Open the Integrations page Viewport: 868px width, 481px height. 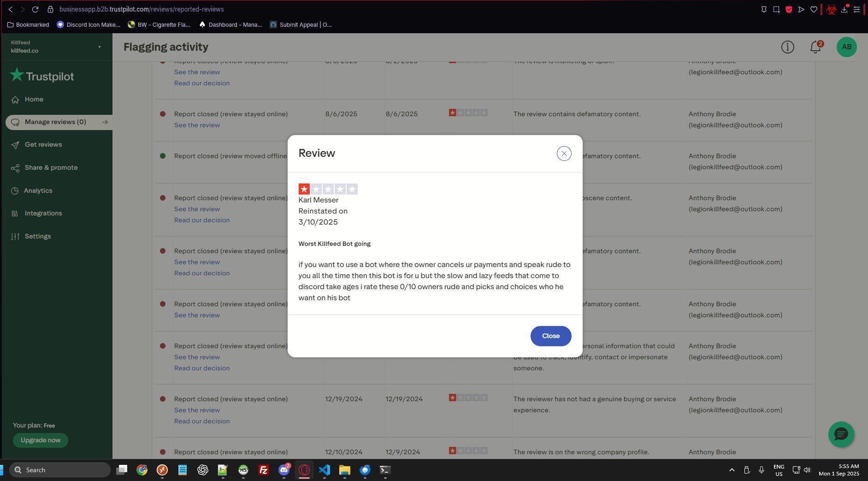tap(43, 214)
